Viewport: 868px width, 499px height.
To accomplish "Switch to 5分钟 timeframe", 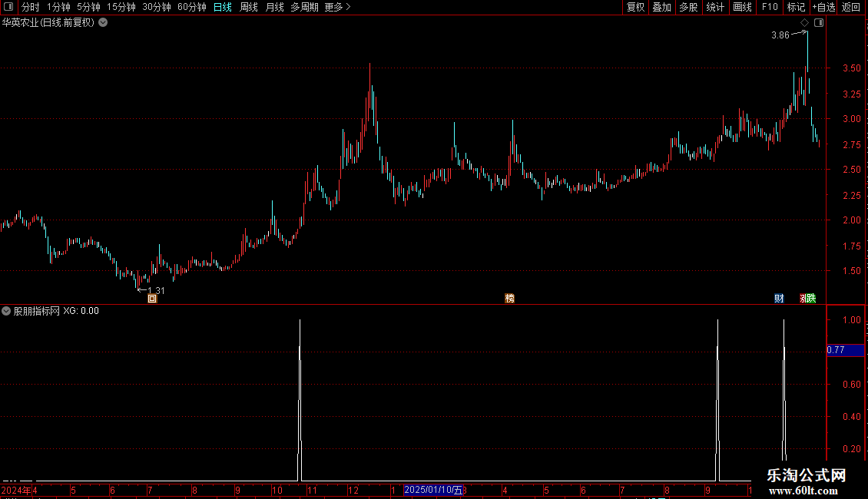I will (x=88, y=7).
